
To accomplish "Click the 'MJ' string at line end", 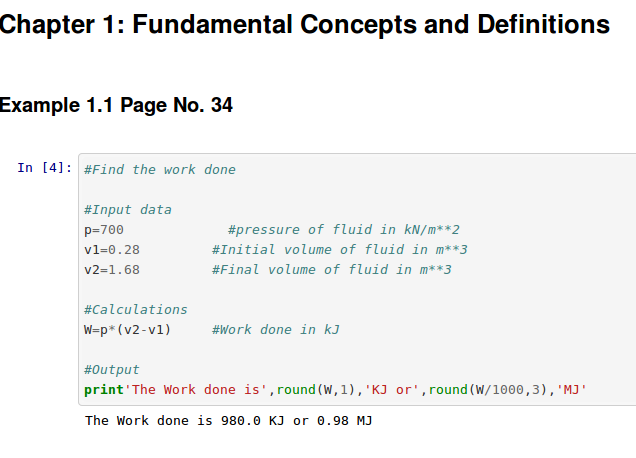I will click(x=571, y=389).
